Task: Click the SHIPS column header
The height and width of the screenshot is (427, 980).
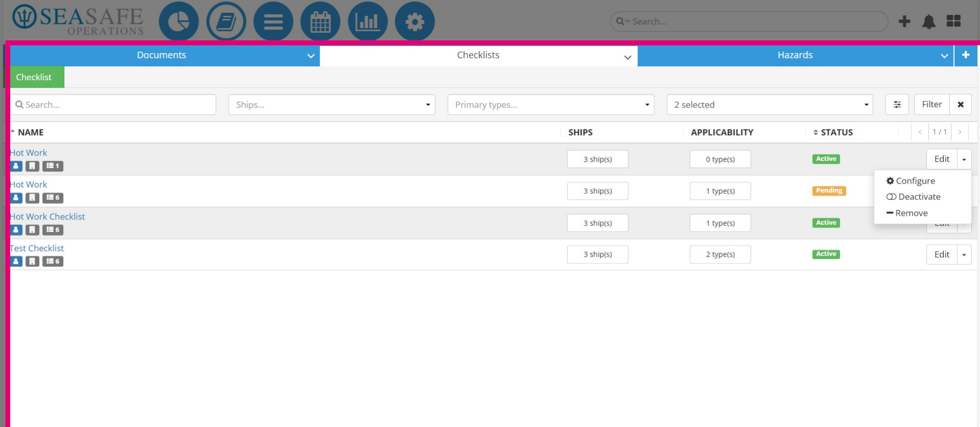Action: [580, 133]
